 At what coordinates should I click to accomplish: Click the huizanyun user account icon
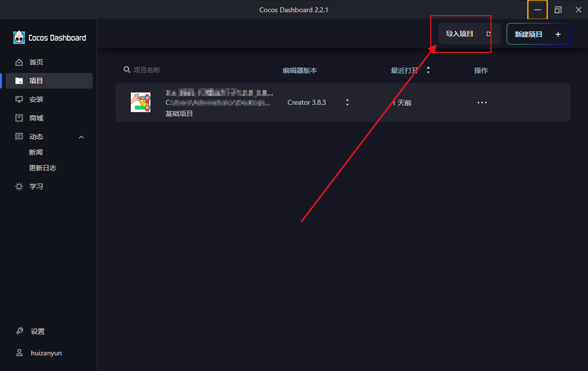coord(19,353)
